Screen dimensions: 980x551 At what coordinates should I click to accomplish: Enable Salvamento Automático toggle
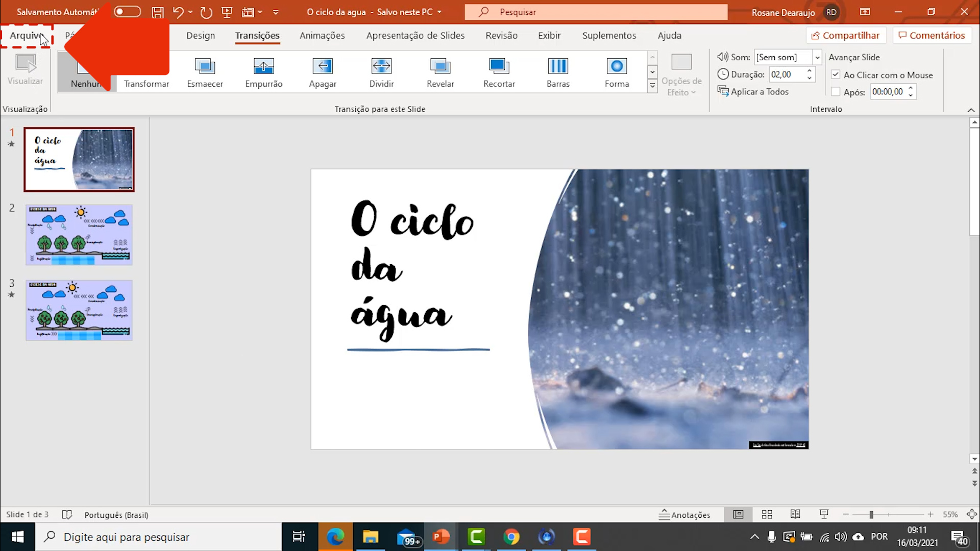[x=127, y=11]
